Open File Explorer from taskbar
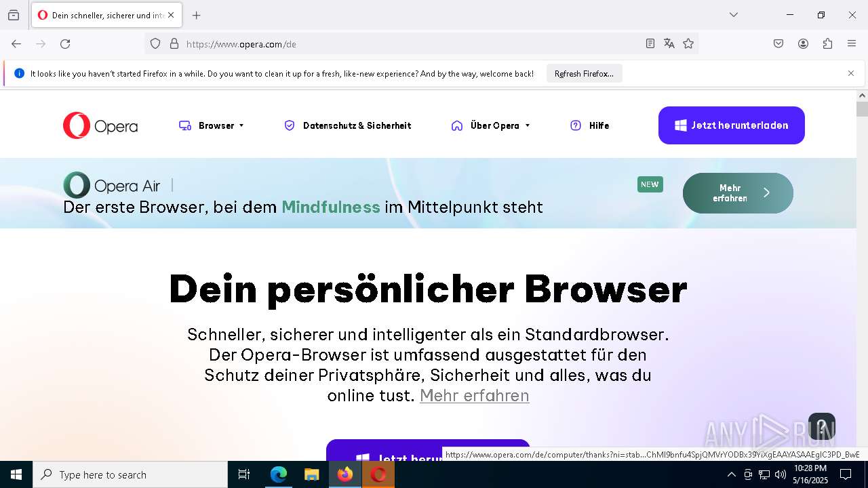 311,474
